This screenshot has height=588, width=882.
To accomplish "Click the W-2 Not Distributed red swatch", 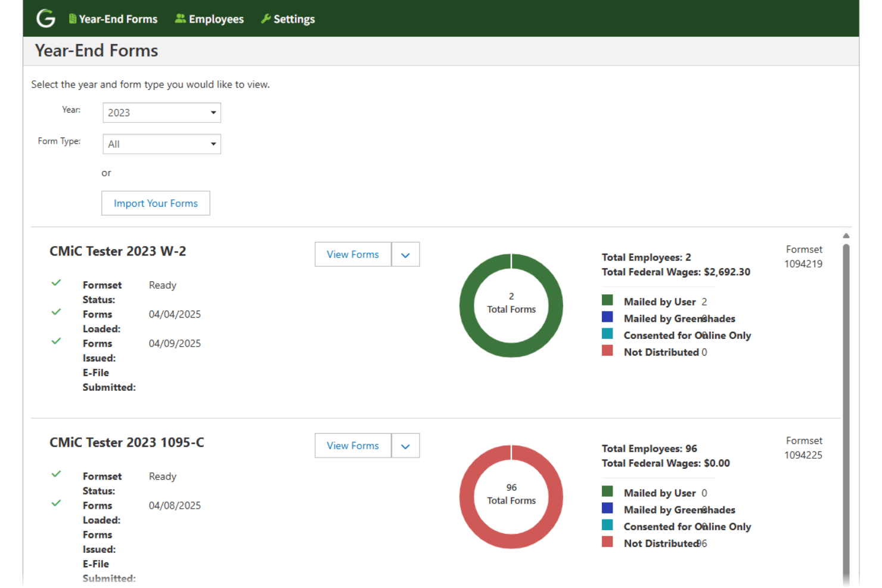I will [607, 350].
